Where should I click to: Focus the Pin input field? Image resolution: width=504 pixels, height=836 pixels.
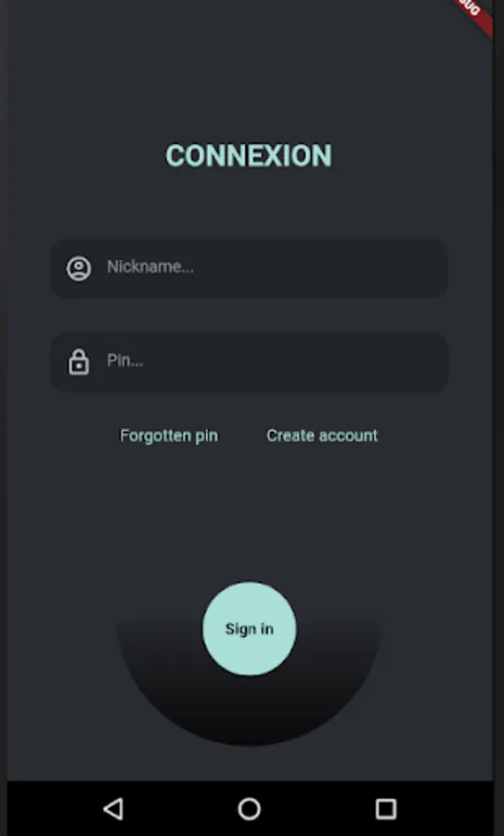(249, 362)
